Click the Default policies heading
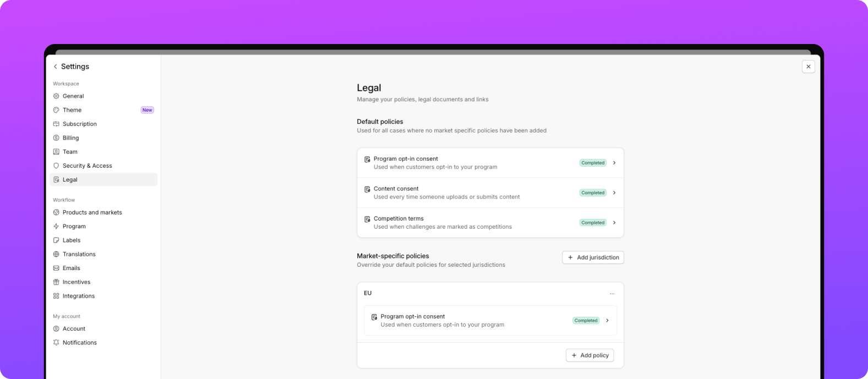The image size is (868, 379). [x=380, y=122]
